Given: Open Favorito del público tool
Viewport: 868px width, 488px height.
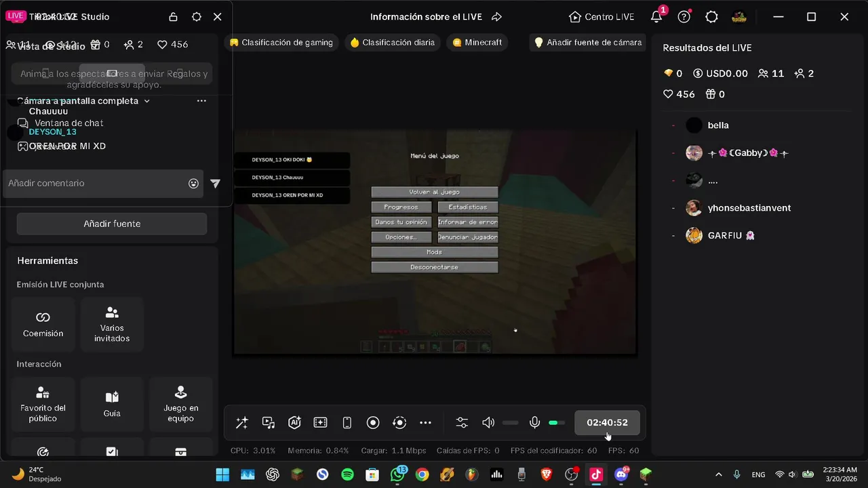Looking at the screenshot, I should point(43,404).
